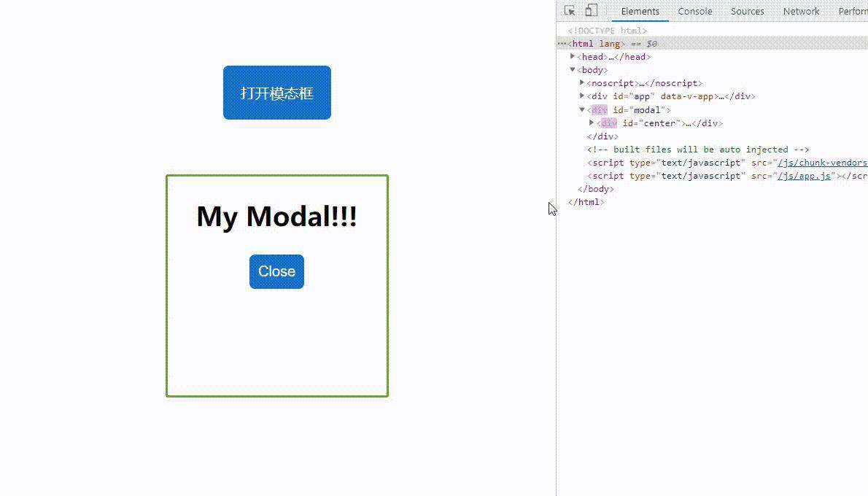Expand the div id="app" node

pos(582,96)
